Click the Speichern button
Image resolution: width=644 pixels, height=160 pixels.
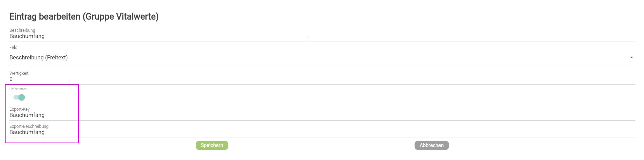(212, 145)
